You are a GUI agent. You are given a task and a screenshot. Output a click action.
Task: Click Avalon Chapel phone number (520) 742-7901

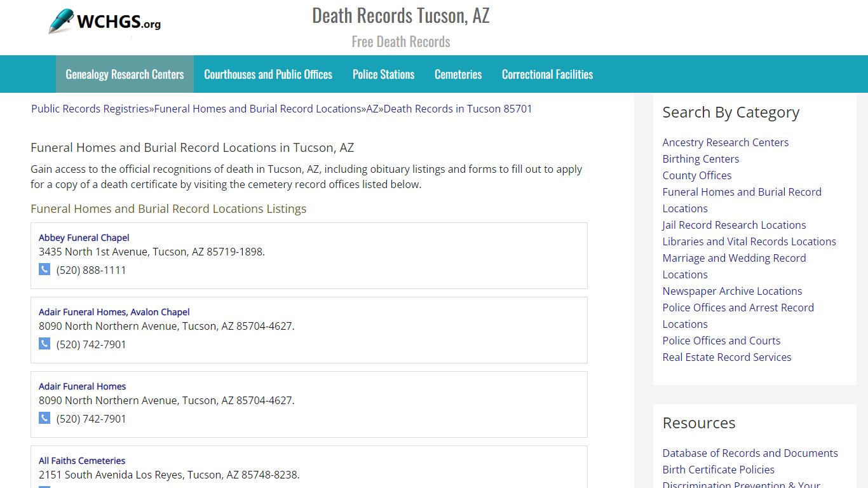point(92,344)
